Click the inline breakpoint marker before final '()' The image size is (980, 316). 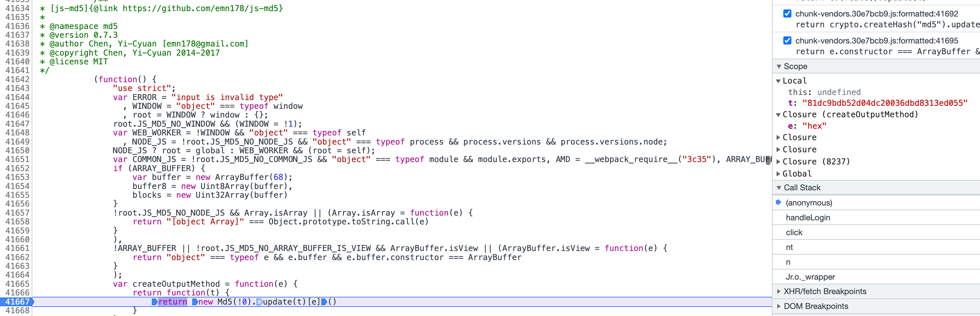click(324, 302)
